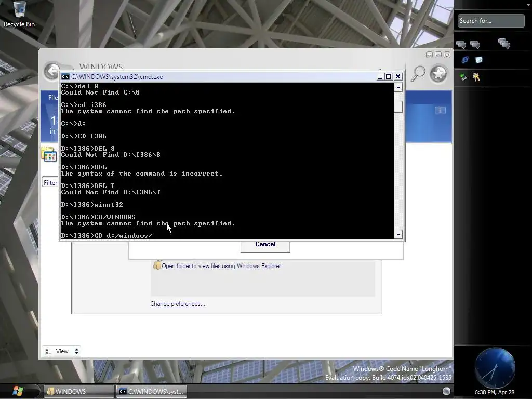Click the magnifying glass search icon in explorer
The image size is (532, 399).
pyautogui.click(x=418, y=74)
